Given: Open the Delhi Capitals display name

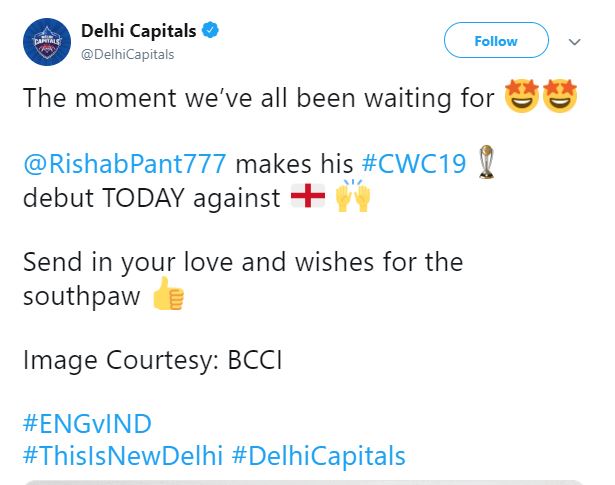Looking at the screenshot, I should 139,32.
